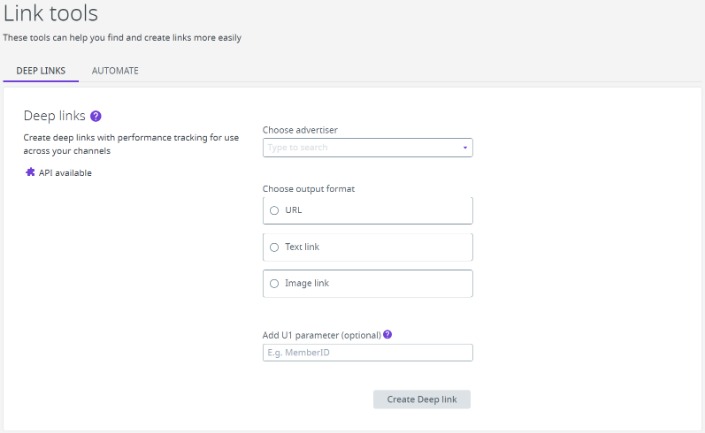Click the 'Add U1 parameter (optional)' label
This screenshot has width=705, height=433.
pyautogui.click(x=321, y=333)
